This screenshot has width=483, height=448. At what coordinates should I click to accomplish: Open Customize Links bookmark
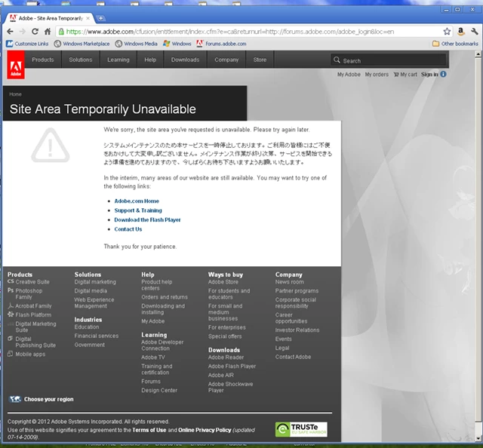tap(27, 44)
